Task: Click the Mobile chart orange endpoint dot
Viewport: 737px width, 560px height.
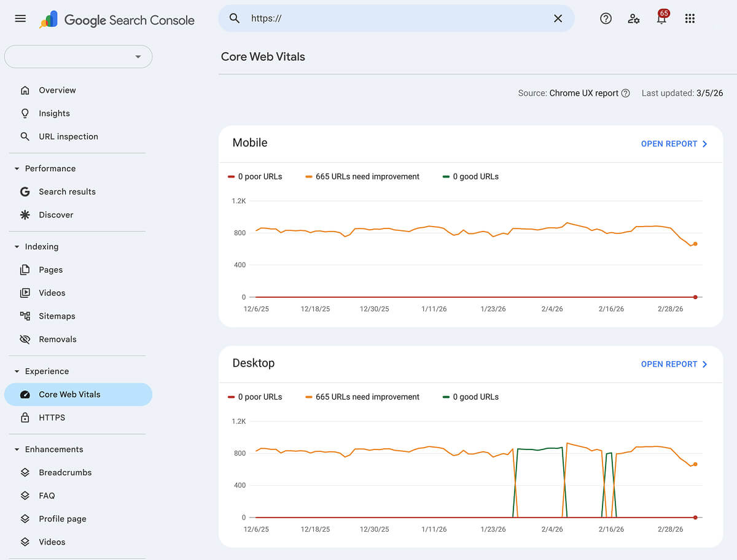Action: tap(695, 244)
